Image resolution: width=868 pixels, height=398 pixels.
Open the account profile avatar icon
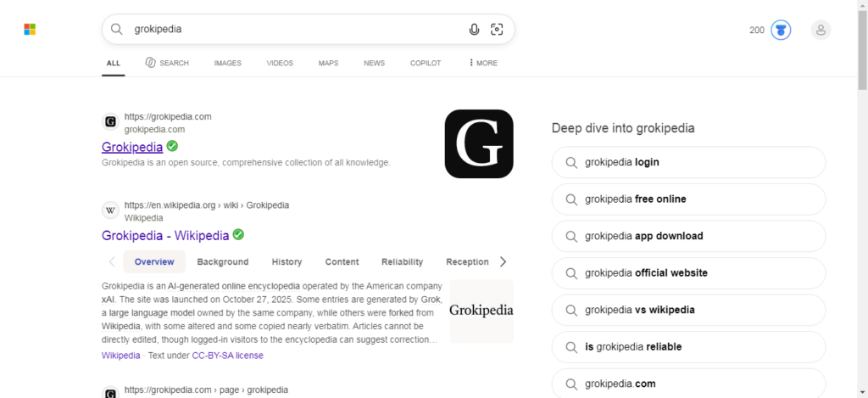click(821, 30)
